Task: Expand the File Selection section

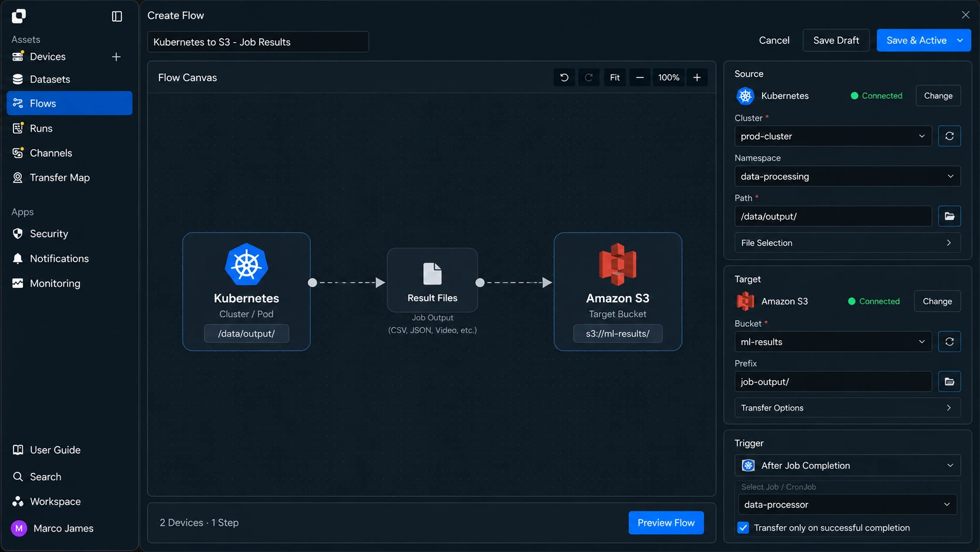Action: point(848,243)
